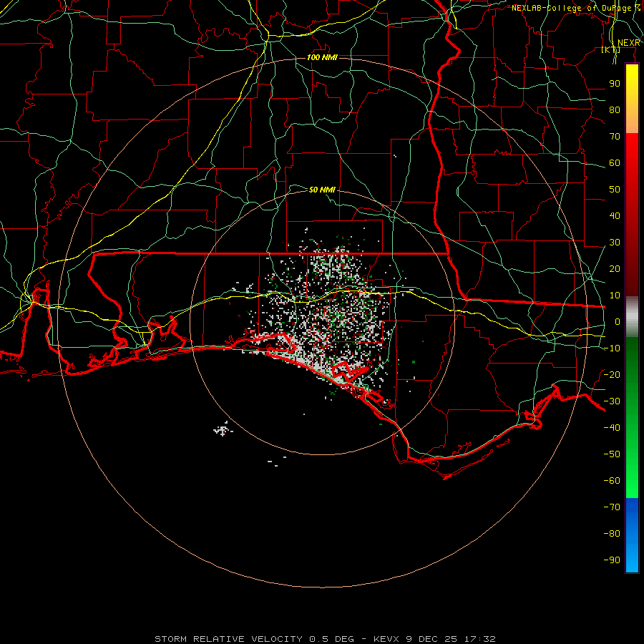Select the positive "10" scale label

[615, 296]
